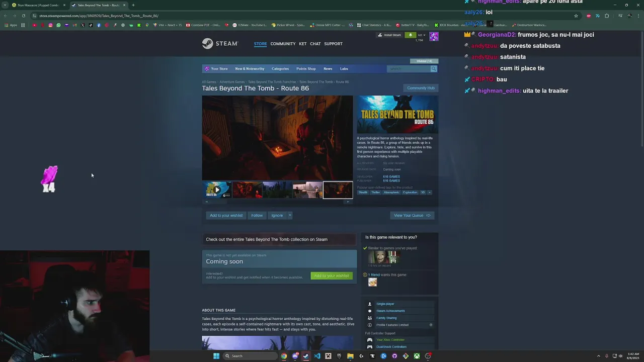This screenshot has width=644, height=362.
Task: Open the notification bell in Steam header
Action: (x=410, y=35)
